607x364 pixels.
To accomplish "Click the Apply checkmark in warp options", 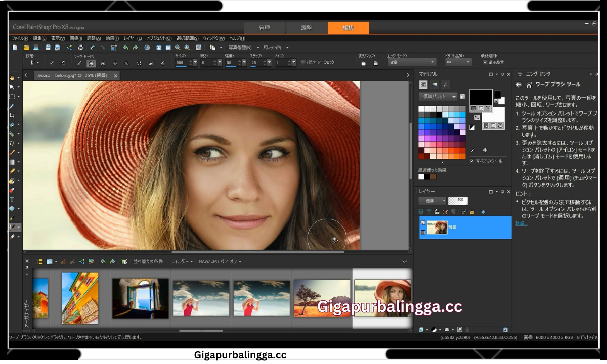I will point(52,63).
